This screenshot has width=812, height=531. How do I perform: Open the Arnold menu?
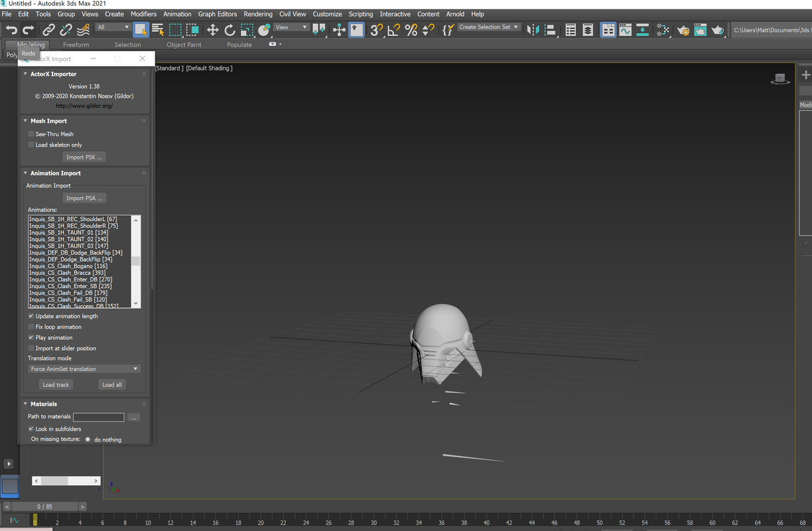tap(455, 14)
